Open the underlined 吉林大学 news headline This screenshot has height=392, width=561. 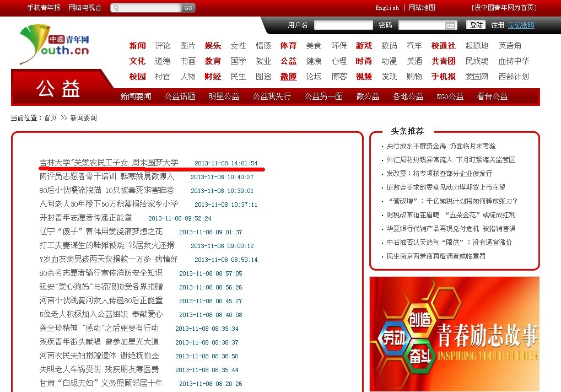point(109,163)
